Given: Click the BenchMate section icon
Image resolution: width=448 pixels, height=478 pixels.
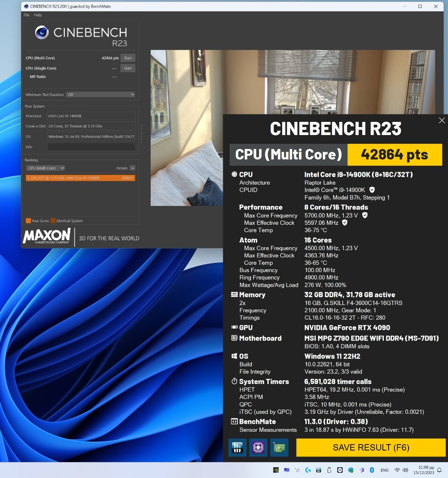Looking at the screenshot, I should tap(234, 421).
